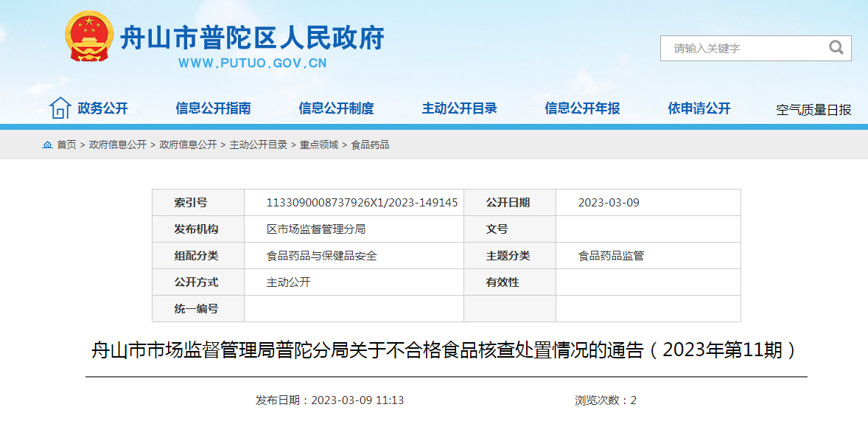Open the 依申请公开 menu item
Screen dimensions: 868x424
[699, 108]
